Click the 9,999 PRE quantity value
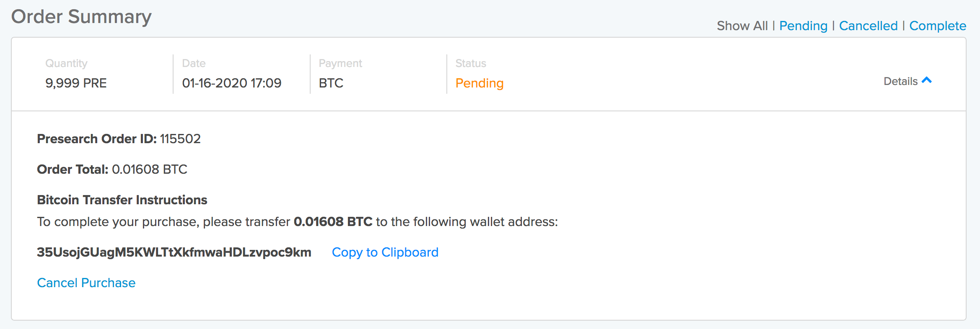Viewport: 980px width, 329px height. (x=76, y=83)
